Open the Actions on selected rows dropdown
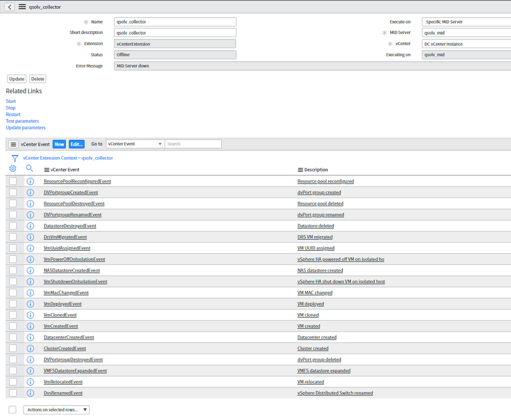Image resolution: width=511 pixels, height=420 pixels. click(56, 409)
